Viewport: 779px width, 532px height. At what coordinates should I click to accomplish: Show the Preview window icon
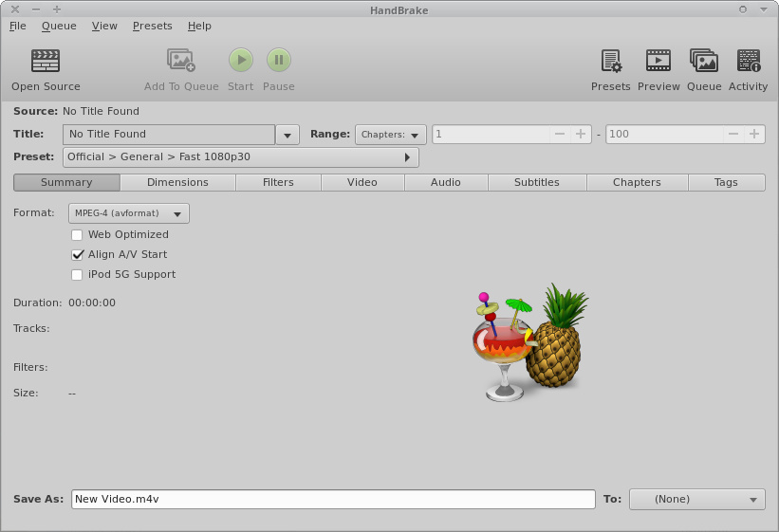(658, 62)
